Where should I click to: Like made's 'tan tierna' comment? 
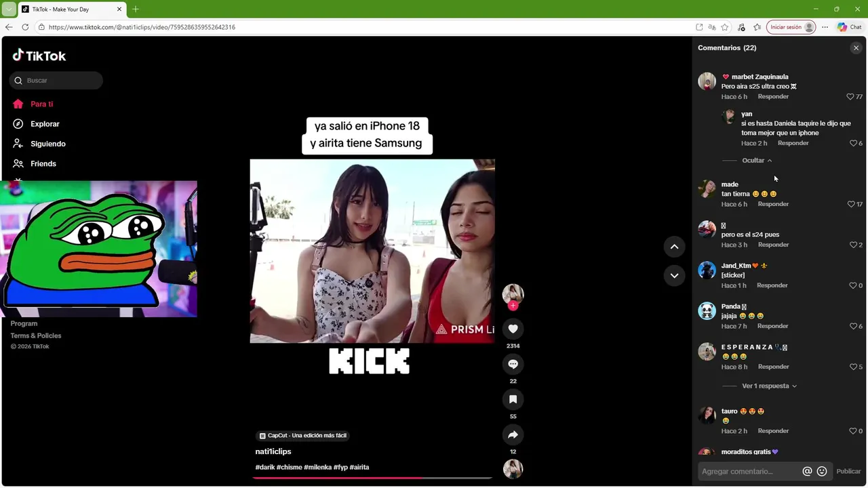coord(851,204)
